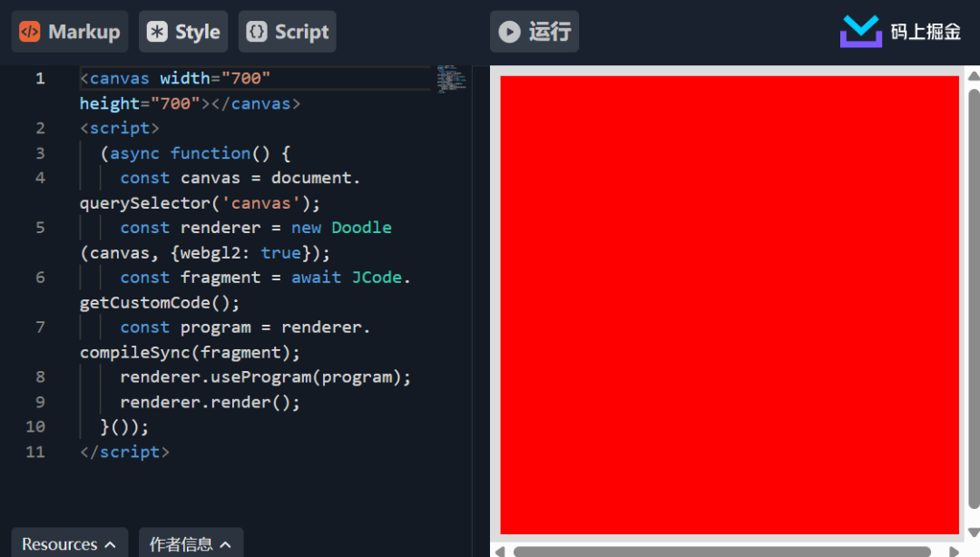Image resolution: width=980 pixels, height=557 pixels.
Task: Click the preview scroll up arrow
Action: pyautogui.click(x=974, y=75)
